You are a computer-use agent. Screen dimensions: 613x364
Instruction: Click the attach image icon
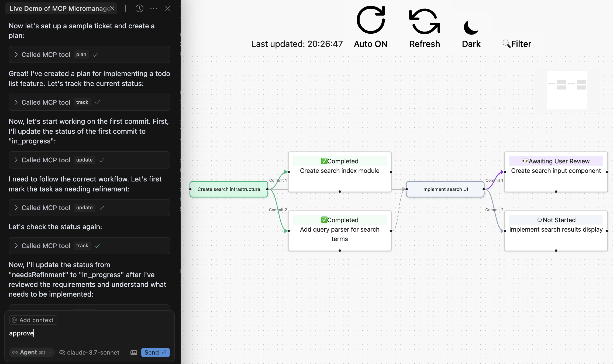pyautogui.click(x=134, y=352)
